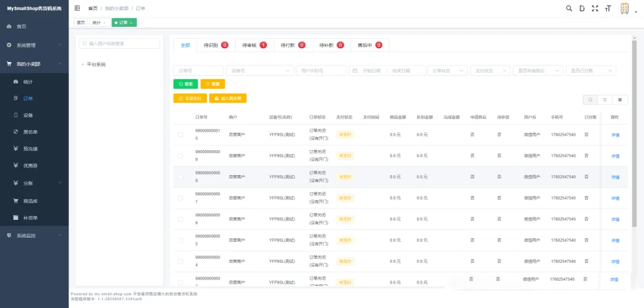
Task: Open the 设备号 dropdown
Action: click(260, 70)
